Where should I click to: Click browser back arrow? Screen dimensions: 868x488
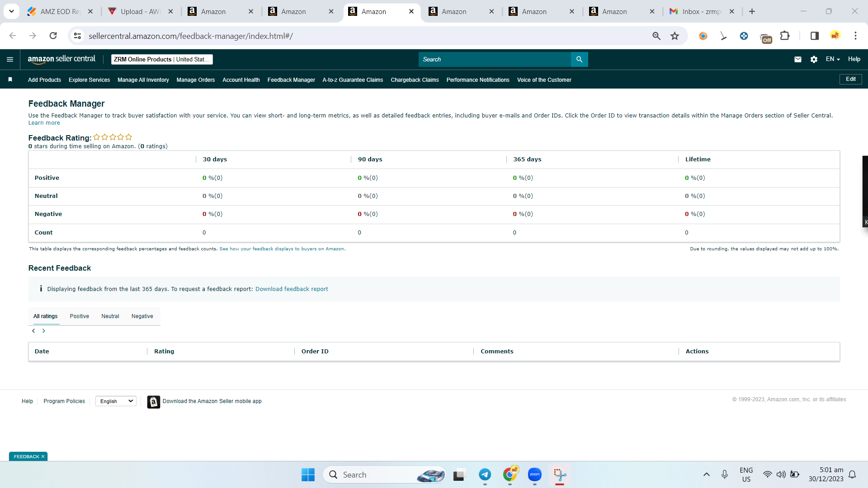(13, 36)
